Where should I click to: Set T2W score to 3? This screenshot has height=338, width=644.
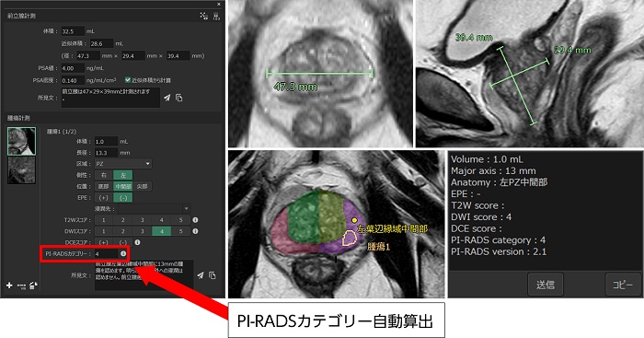click(142, 220)
